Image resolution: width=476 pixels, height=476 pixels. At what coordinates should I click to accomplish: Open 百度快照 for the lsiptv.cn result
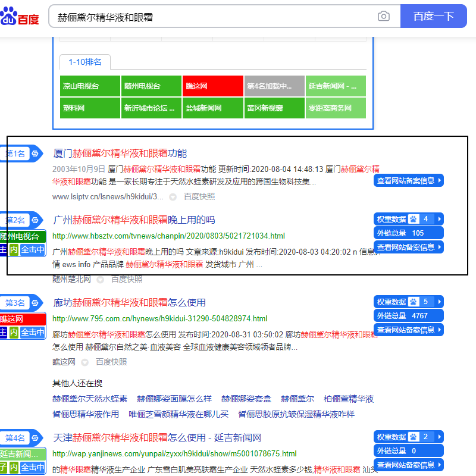(199, 197)
